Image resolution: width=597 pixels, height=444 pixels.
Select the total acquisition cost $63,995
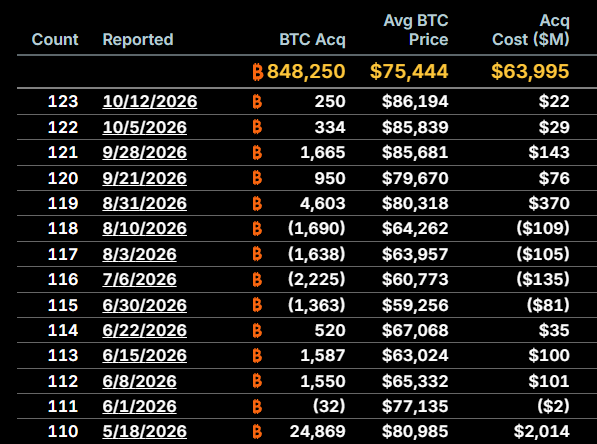click(x=530, y=71)
